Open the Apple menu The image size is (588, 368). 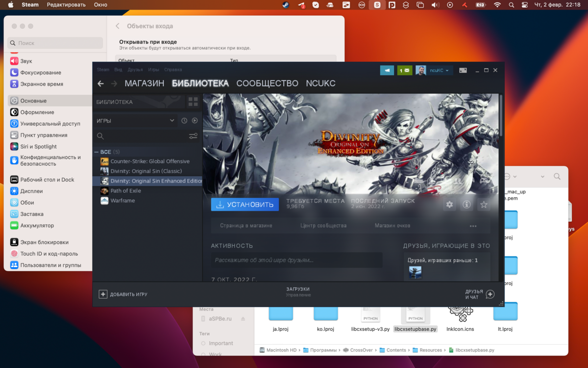point(10,5)
